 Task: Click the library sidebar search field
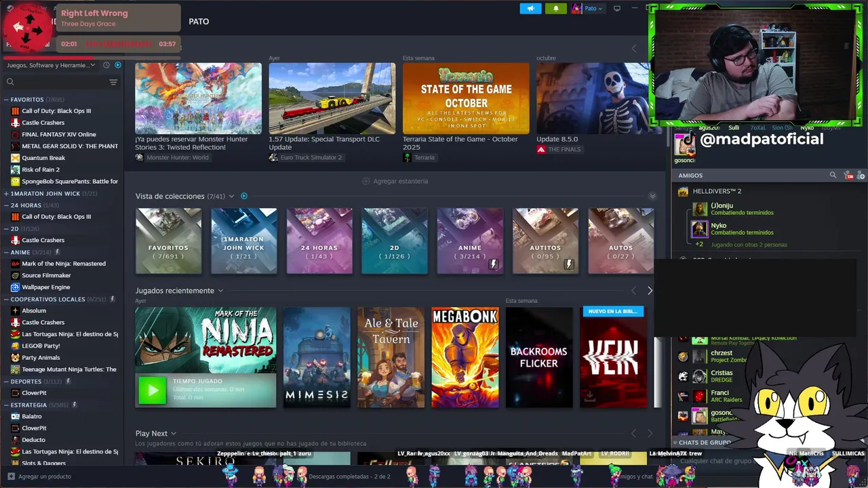58,82
